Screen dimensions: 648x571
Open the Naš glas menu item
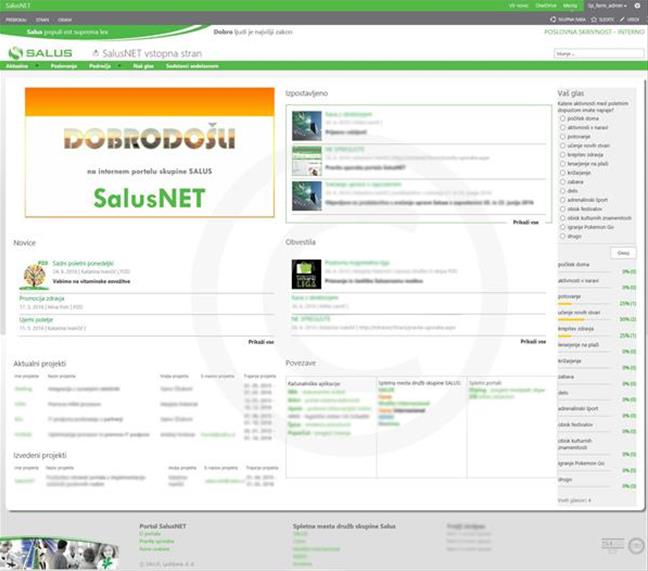[x=143, y=66]
